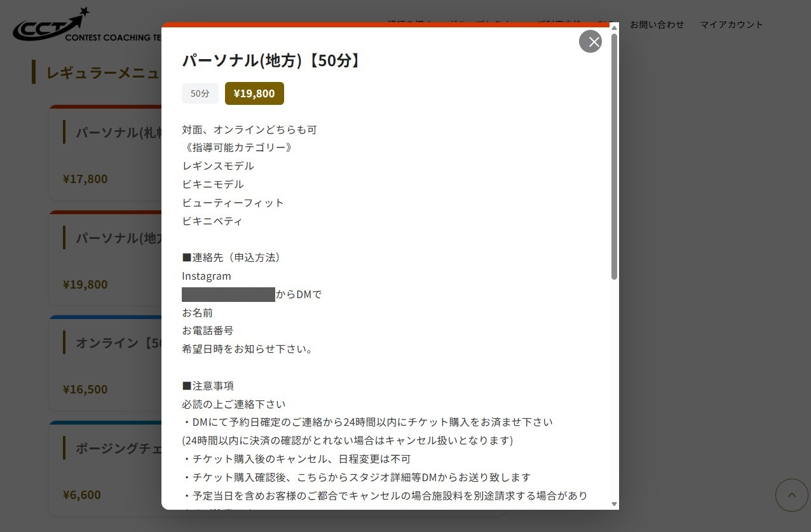Screen dimensions: 811x532
Task: Click the modal scrollbar down arrow
Action: click(614, 504)
